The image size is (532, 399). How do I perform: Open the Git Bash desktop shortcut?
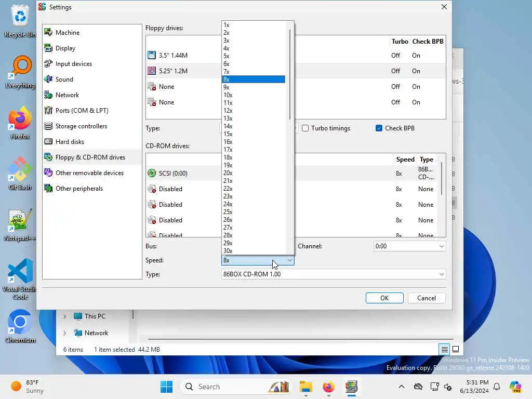pos(20,174)
